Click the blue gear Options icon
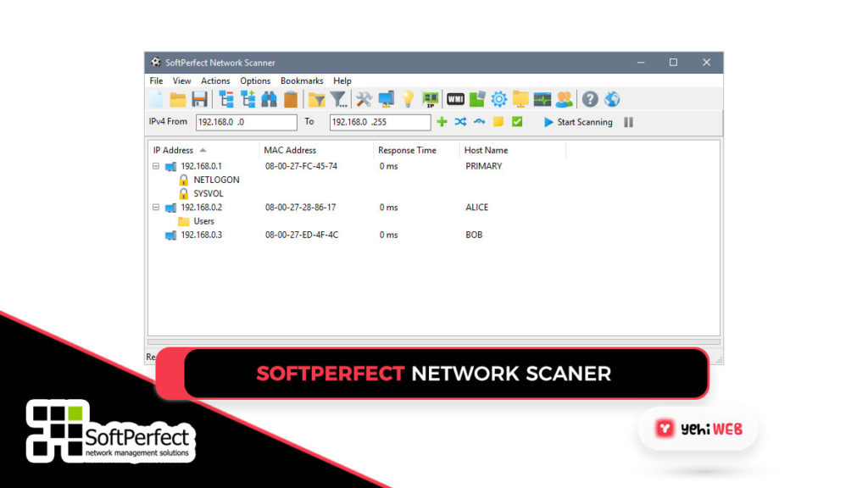This screenshot has height=488, width=868. [x=499, y=99]
